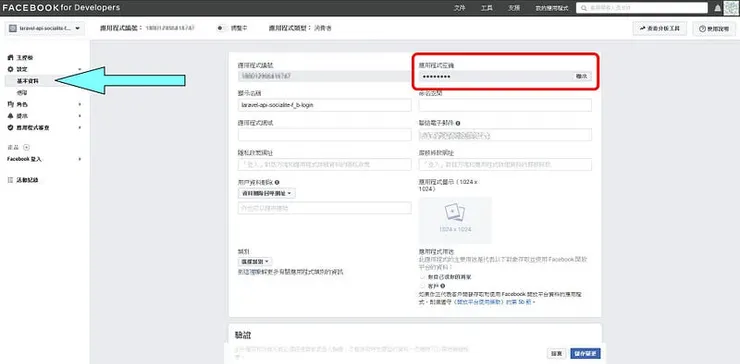This screenshot has height=364, width=740.
Task: Open the notifications bell in header
Action: tap(717, 8)
